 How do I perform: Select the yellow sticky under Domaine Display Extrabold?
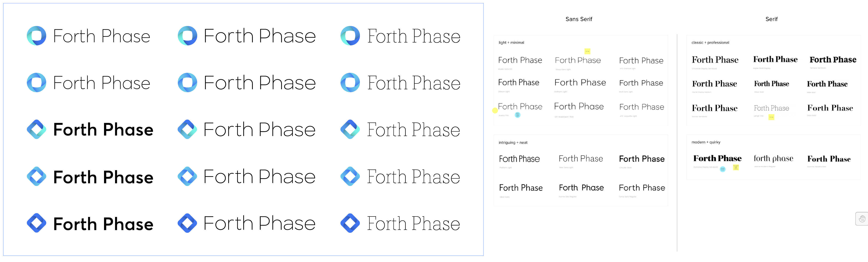pyautogui.click(x=736, y=167)
